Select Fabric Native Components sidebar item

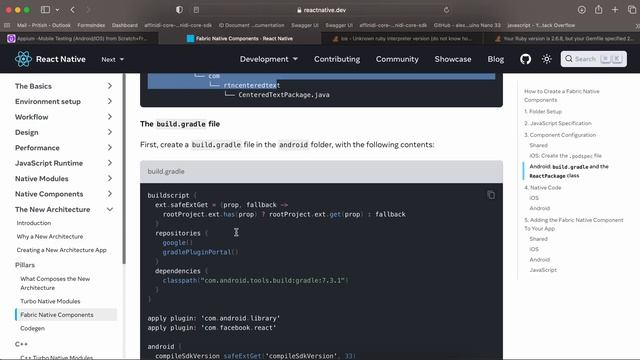click(66, 315)
